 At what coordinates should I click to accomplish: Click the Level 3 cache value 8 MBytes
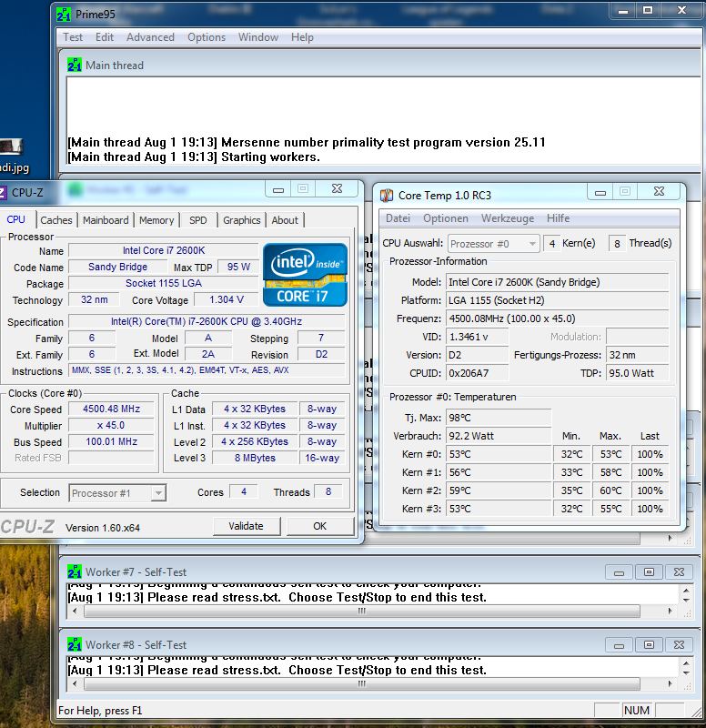pyautogui.click(x=255, y=458)
